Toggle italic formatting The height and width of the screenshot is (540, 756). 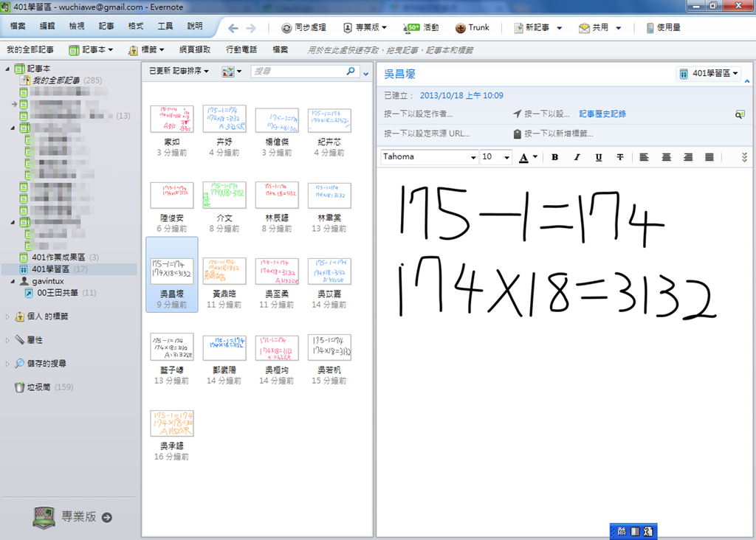click(577, 157)
